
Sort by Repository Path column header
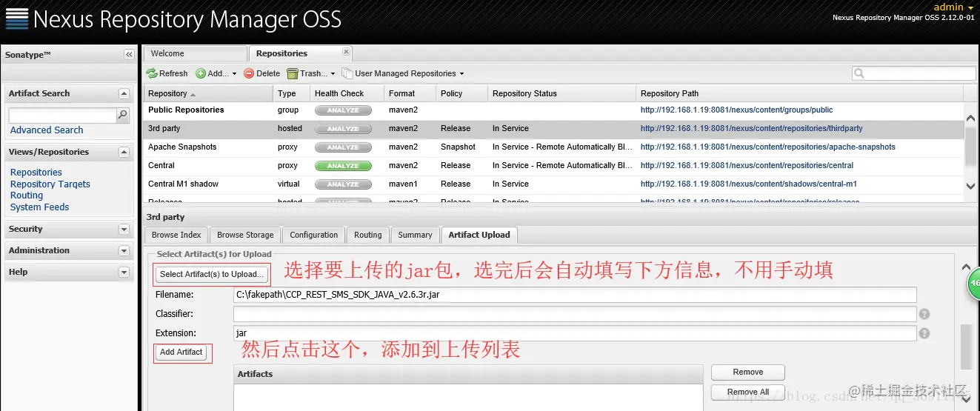pos(799,93)
